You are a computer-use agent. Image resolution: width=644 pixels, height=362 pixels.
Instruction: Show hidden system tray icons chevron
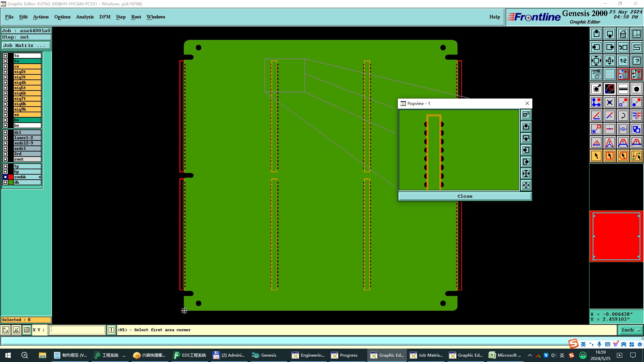click(530, 355)
